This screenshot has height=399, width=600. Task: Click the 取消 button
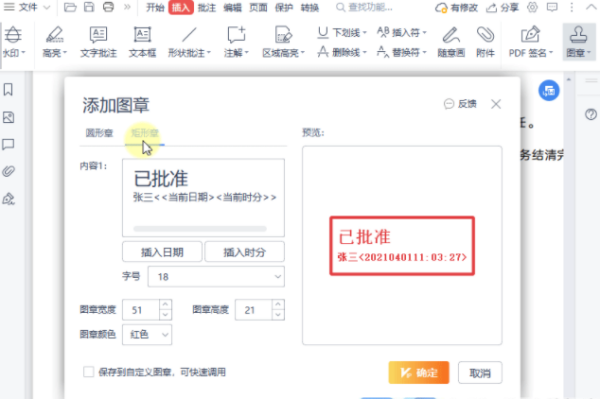(x=480, y=372)
